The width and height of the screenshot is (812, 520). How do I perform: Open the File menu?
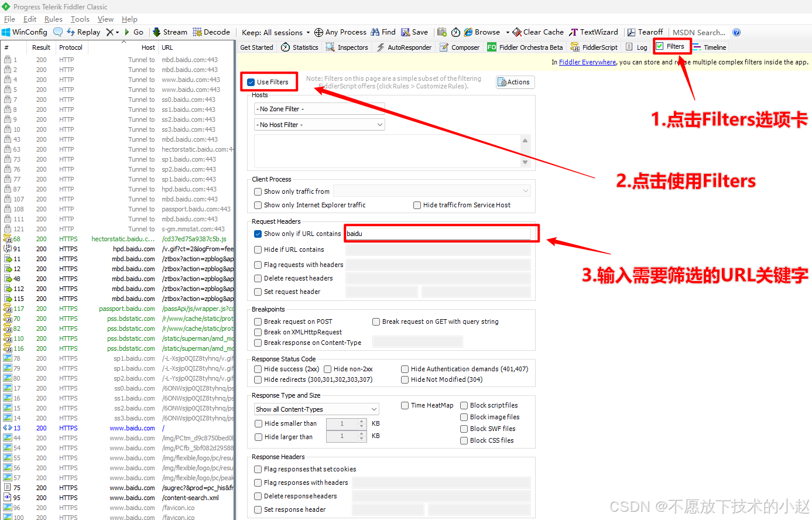tap(9, 19)
